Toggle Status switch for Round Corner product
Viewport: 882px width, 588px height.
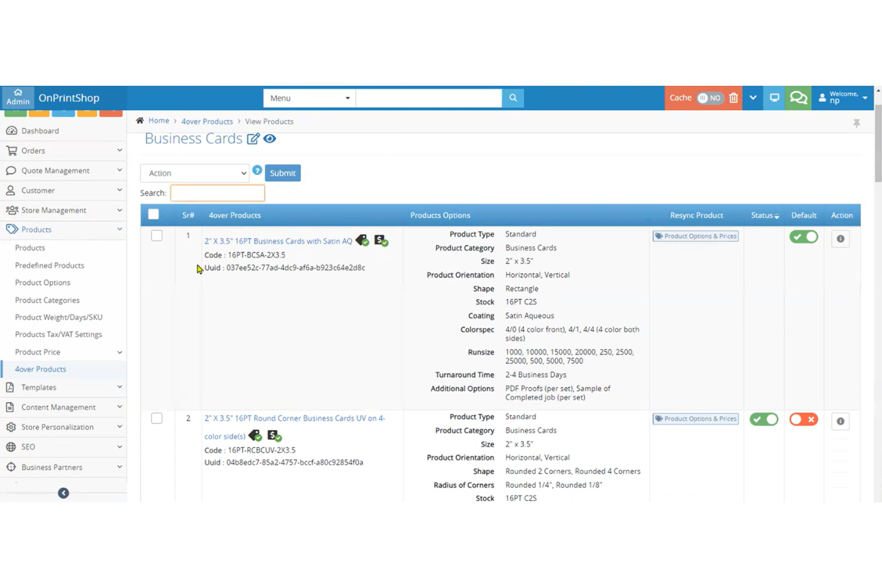click(x=764, y=419)
